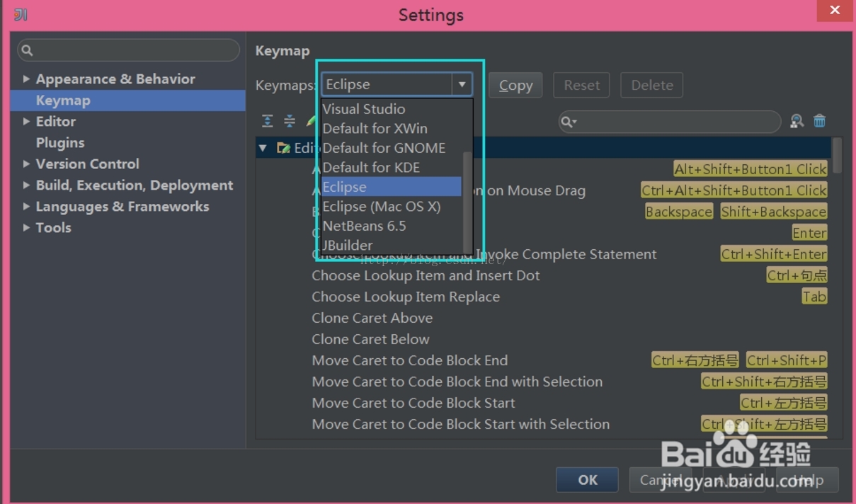
Task: Open the Keymaps combo box arrow
Action: (462, 84)
